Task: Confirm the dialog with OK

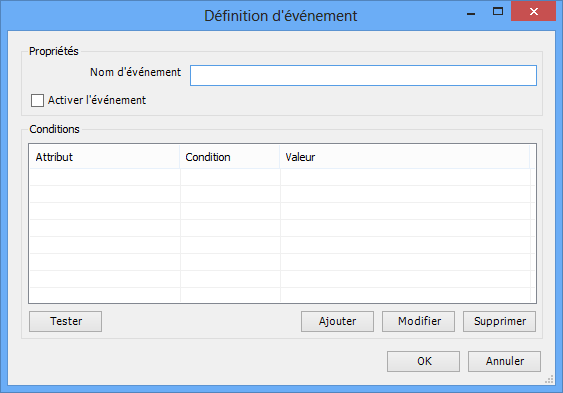Action: pyautogui.click(x=423, y=361)
